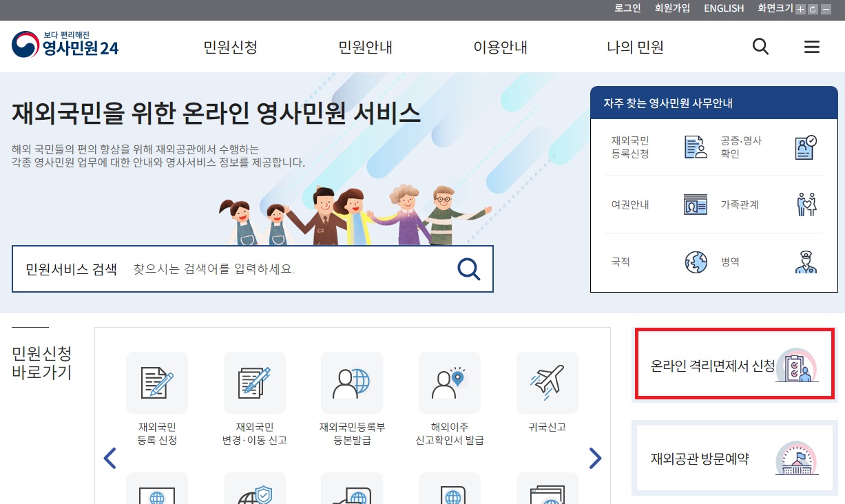
Task: Open the 민원신청 menu
Action: (231, 47)
